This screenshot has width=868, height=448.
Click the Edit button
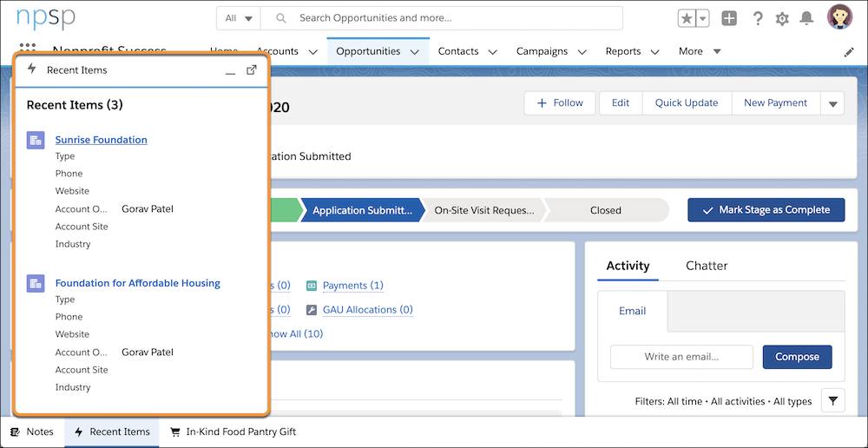pyautogui.click(x=621, y=103)
